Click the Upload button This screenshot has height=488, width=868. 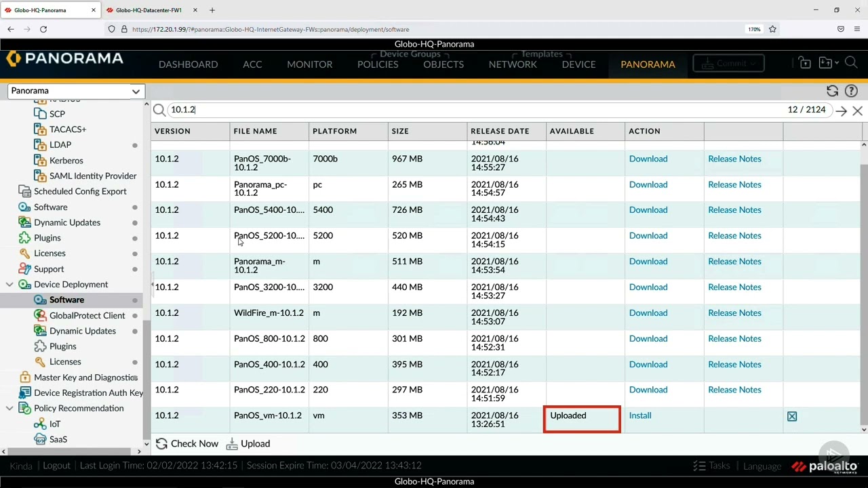(x=248, y=444)
